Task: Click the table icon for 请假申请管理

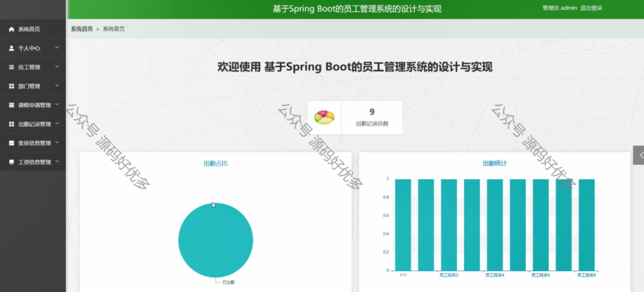Action: pyautogui.click(x=11, y=105)
